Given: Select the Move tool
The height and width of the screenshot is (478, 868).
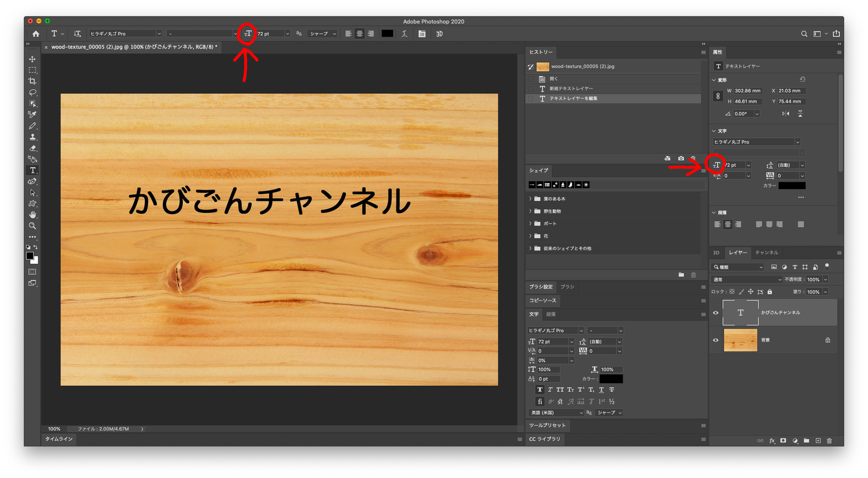Looking at the screenshot, I should pyautogui.click(x=32, y=59).
